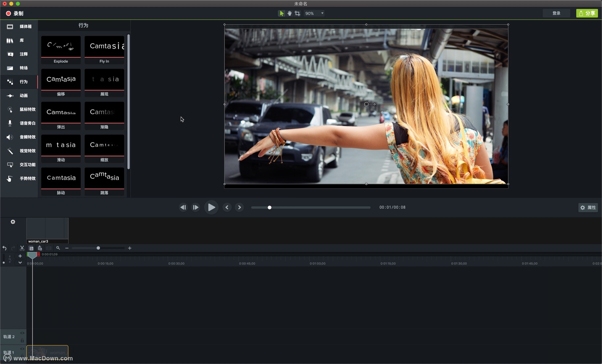
Task: Click the green 分享 share button
Action: click(x=587, y=13)
